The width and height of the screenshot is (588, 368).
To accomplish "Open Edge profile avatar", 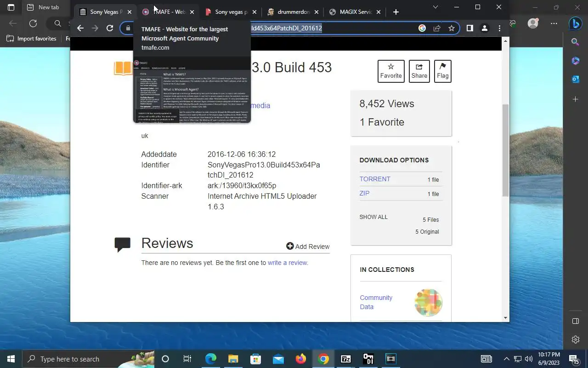I will point(533,23).
